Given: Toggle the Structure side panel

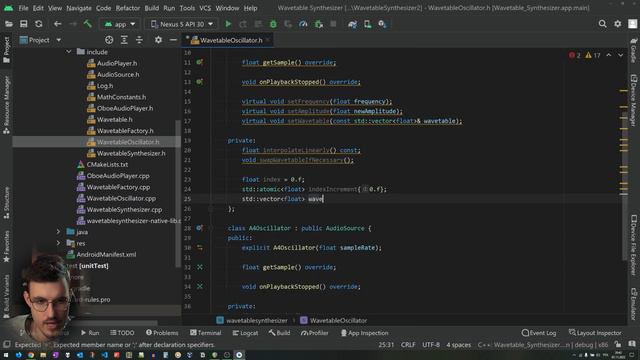Looking at the screenshot, I should click(x=6, y=203).
